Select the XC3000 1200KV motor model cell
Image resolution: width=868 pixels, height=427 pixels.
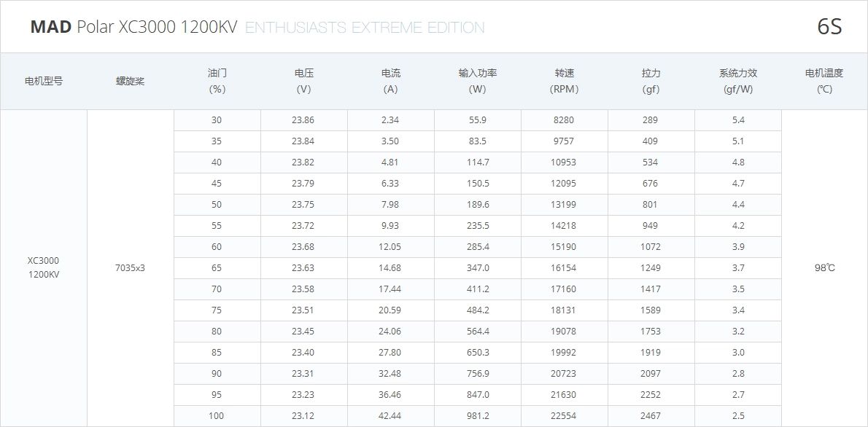pyautogui.click(x=44, y=267)
